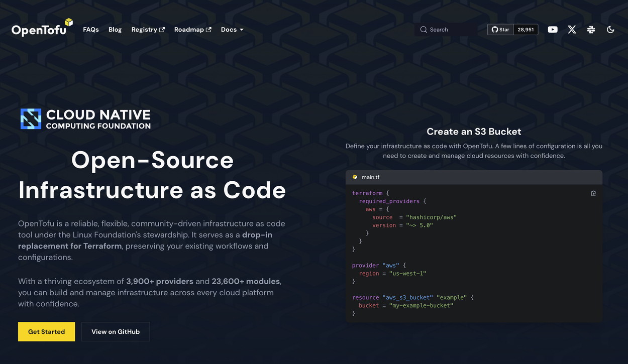628x364 pixels.
Task: Click 'Open-Source Infrastructure as Code' headline
Action: [152, 175]
